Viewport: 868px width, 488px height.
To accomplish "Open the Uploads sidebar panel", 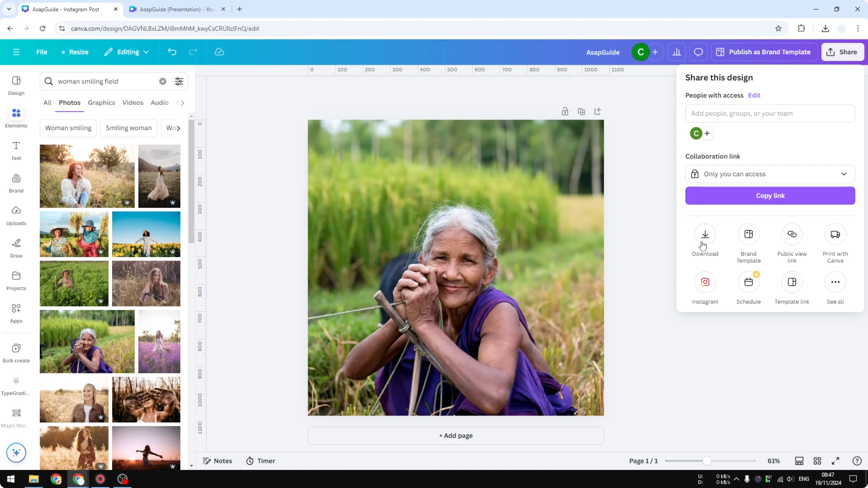I will click(x=16, y=215).
